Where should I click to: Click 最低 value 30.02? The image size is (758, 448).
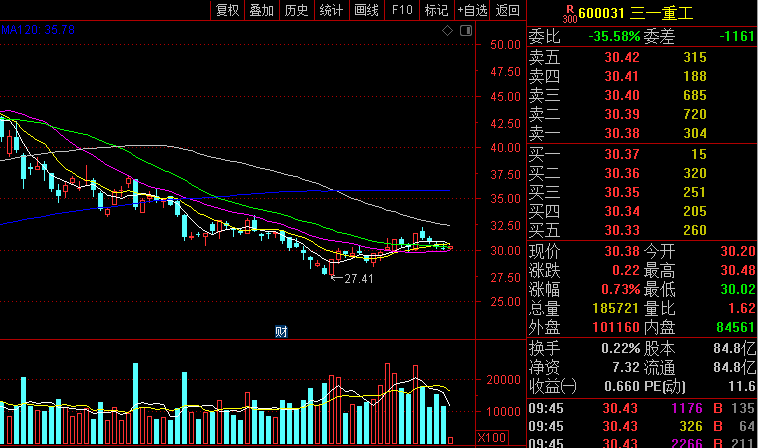738,289
